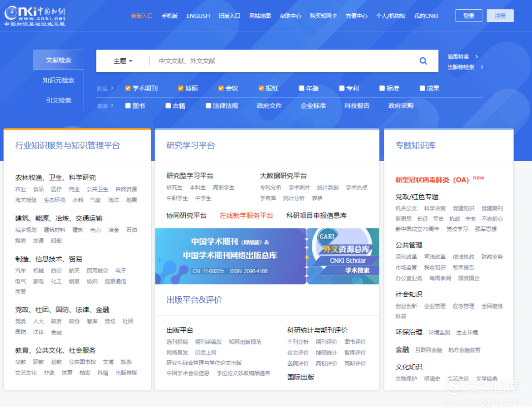Open 我的CNKI in top navigation
The height and width of the screenshot is (419, 532).
[426, 16]
